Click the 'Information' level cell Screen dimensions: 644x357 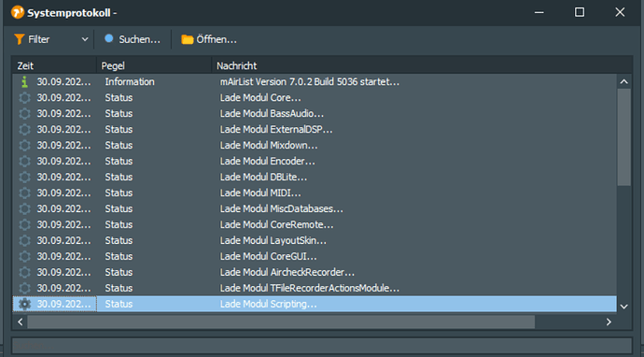pyautogui.click(x=130, y=82)
